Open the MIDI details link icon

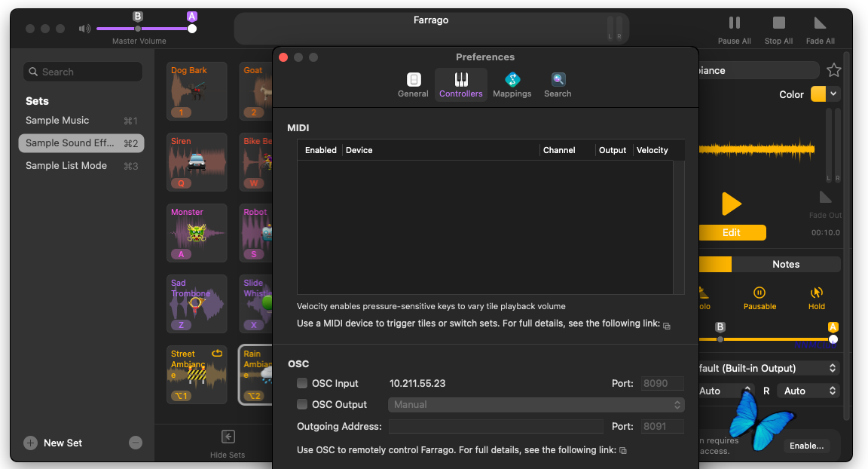(667, 326)
